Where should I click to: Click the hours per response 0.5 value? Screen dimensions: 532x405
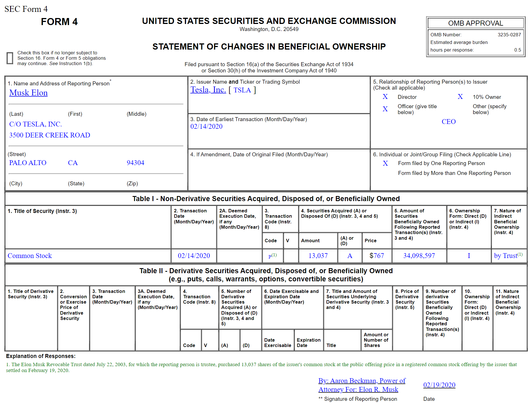coord(518,50)
